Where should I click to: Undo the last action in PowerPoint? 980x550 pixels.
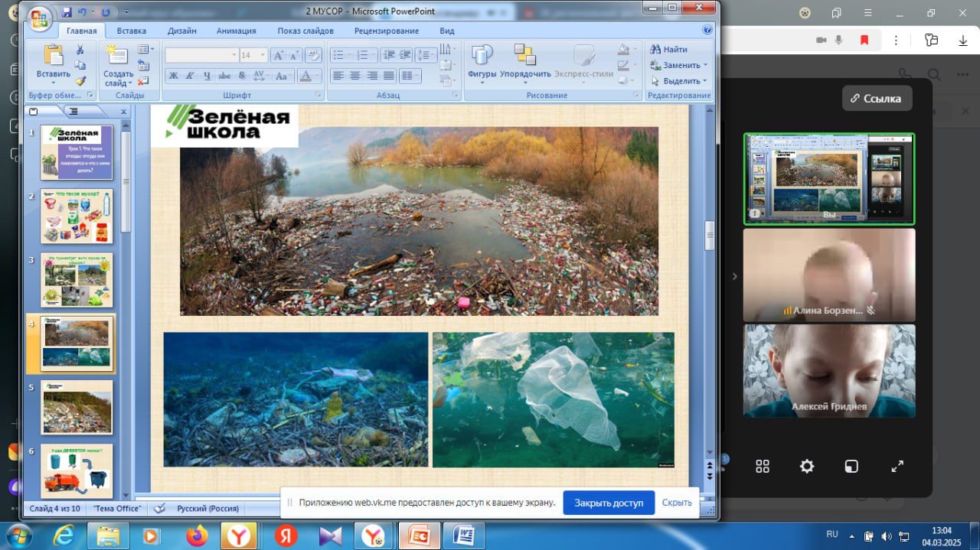click(83, 13)
